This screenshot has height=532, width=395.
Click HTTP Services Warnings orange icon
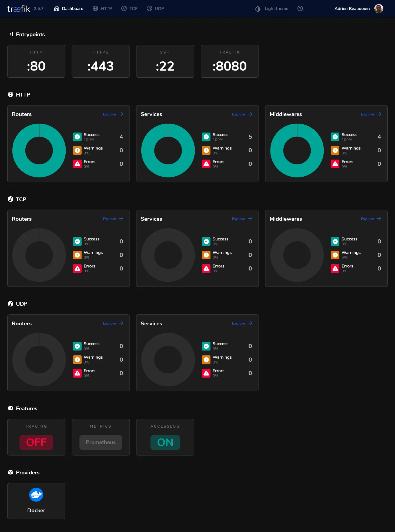click(206, 150)
